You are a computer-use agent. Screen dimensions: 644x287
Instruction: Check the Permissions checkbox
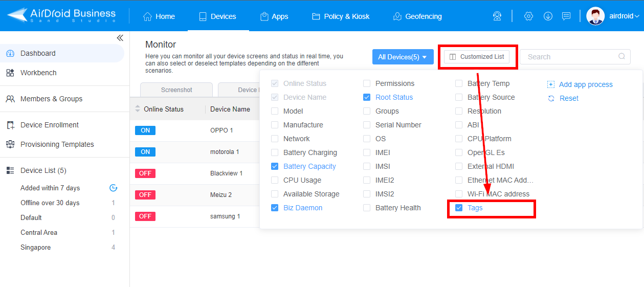[x=367, y=83]
